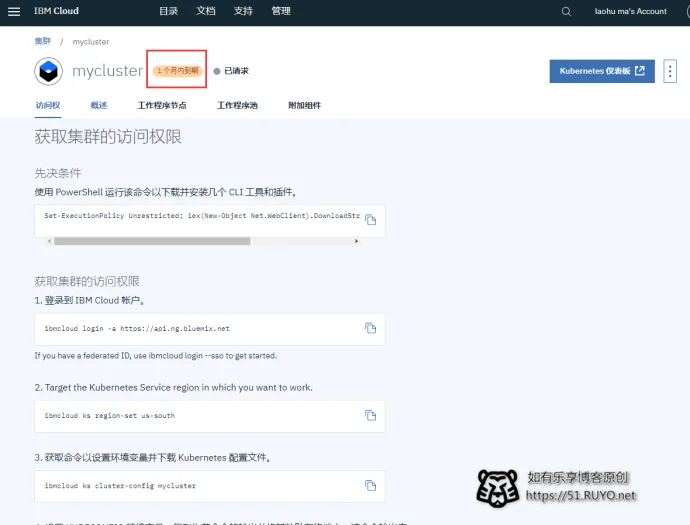
Task: Switch to the 附加组件 tab
Action: [305, 105]
